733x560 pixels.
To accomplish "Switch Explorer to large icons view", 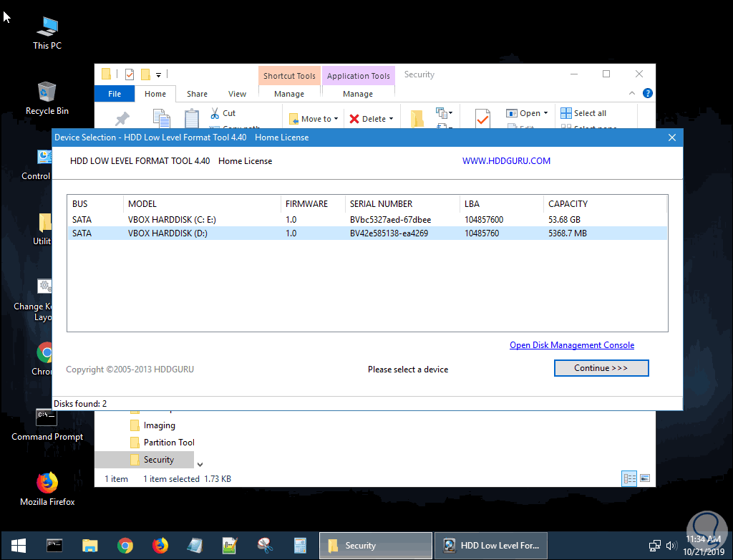I will click(645, 478).
